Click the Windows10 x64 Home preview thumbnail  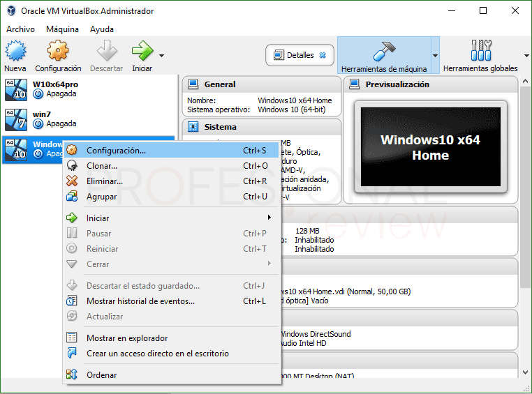[x=431, y=147]
